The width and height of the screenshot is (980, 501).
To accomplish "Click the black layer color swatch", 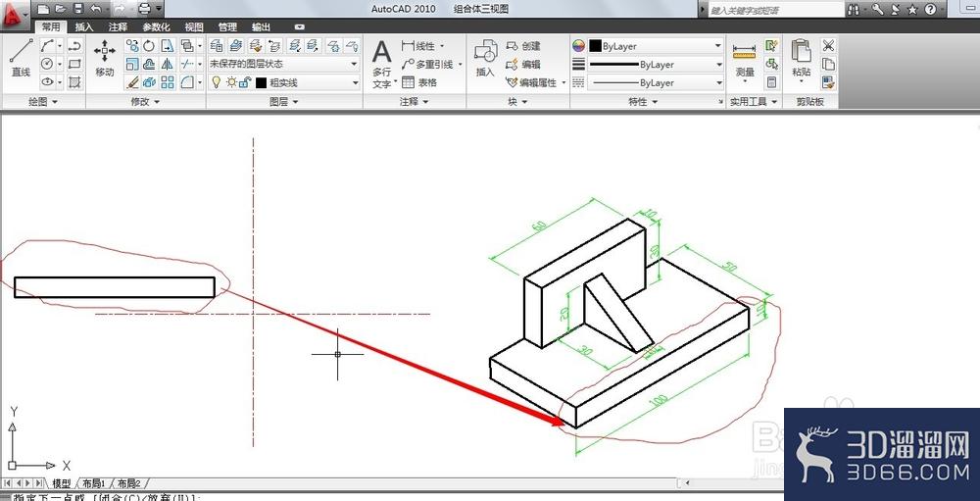I will click(261, 82).
